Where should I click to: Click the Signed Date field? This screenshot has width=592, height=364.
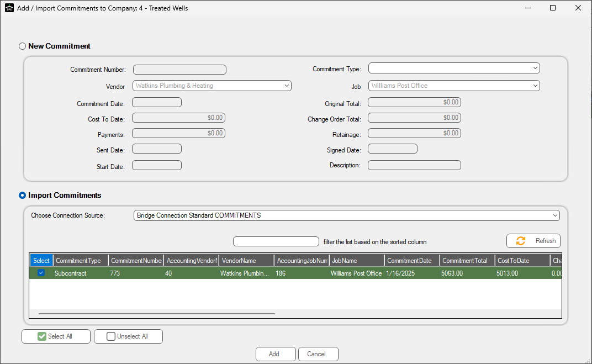pos(393,149)
